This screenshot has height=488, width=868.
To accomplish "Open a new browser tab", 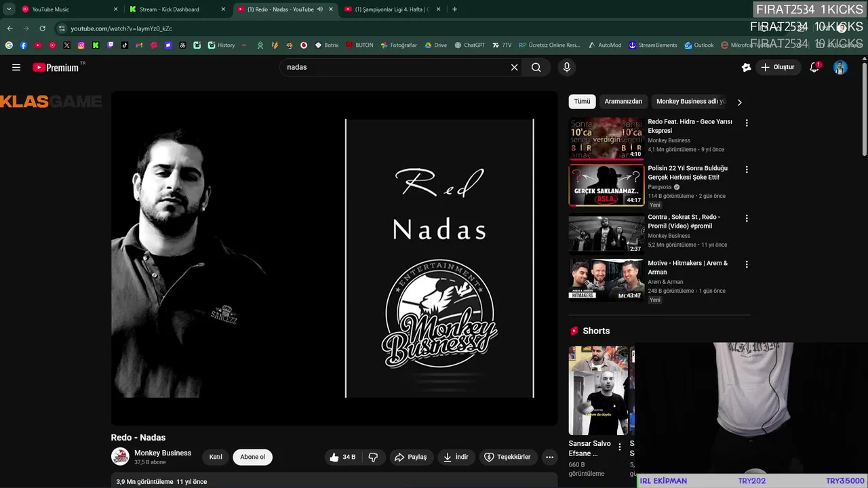I will [454, 9].
